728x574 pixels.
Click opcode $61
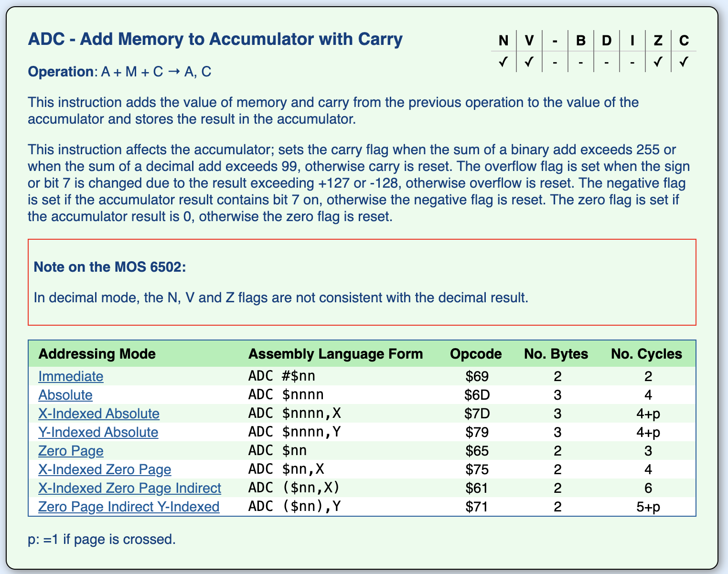477,488
